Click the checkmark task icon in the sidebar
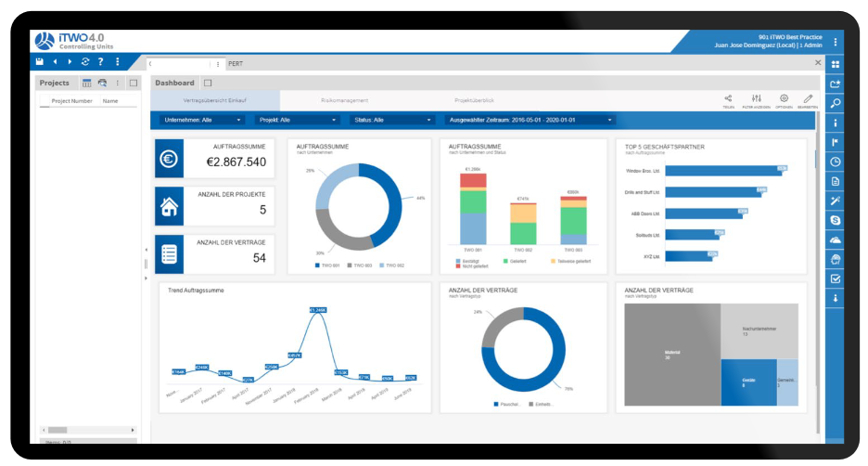868x466 pixels. point(836,278)
